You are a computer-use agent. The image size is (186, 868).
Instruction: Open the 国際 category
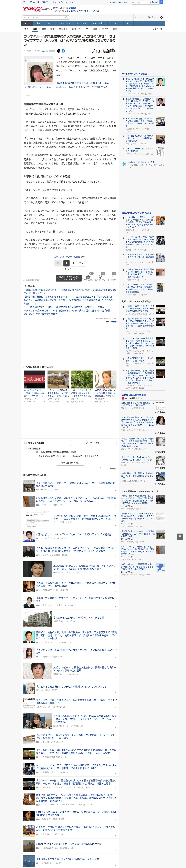point(44,29)
